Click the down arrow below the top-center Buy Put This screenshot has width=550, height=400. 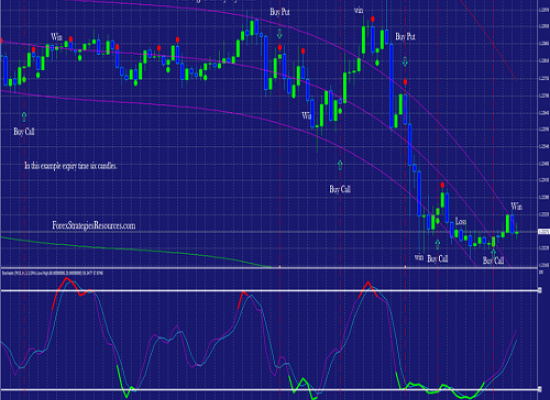280,34
